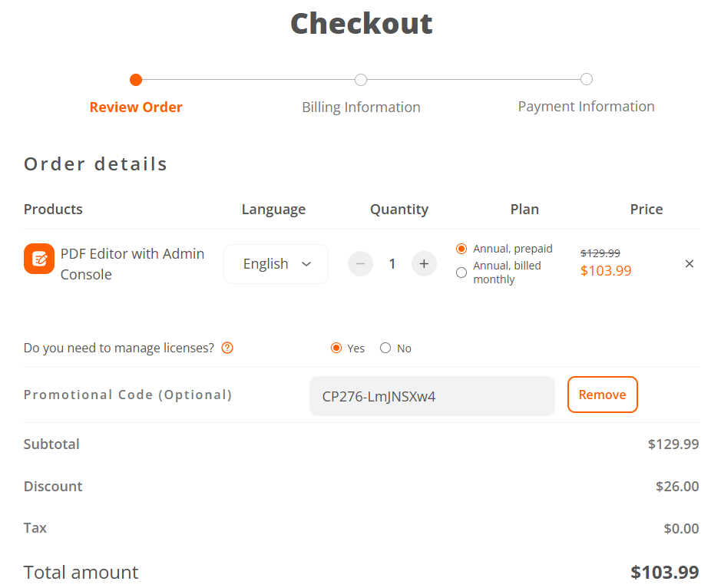Click the PDF Editor product icon
The image size is (711, 588).
pos(38,259)
